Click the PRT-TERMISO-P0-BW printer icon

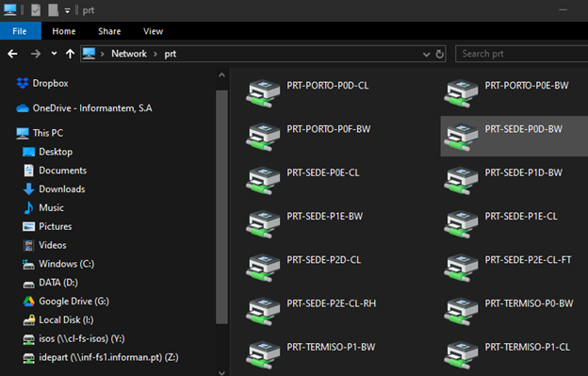461,311
